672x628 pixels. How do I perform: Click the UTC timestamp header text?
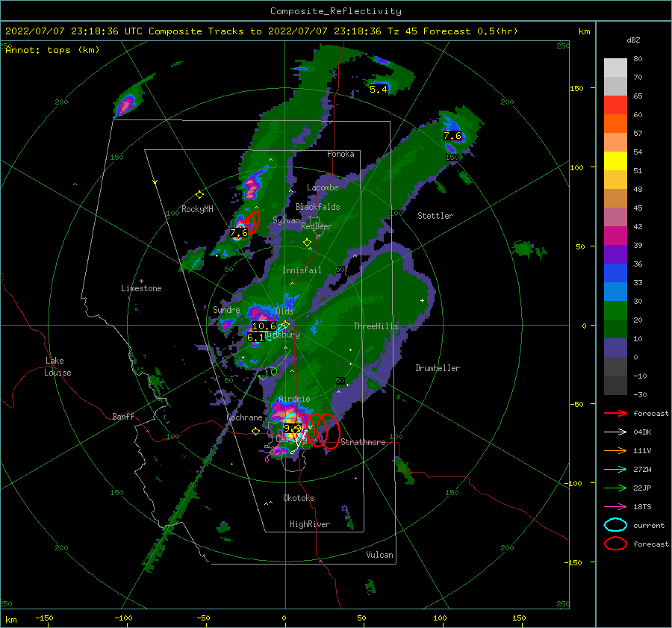pos(261,31)
